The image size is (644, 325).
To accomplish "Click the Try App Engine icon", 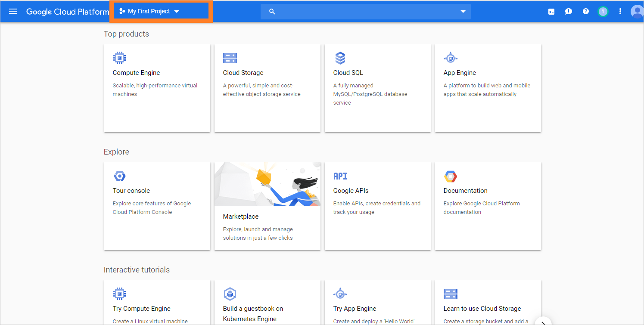I will pos(340,294).
